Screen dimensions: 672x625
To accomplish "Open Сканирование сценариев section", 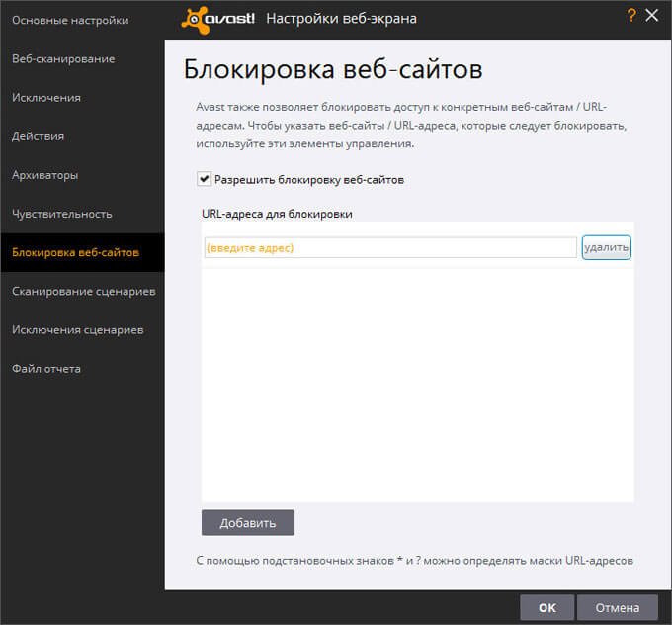I will (84, 292).
